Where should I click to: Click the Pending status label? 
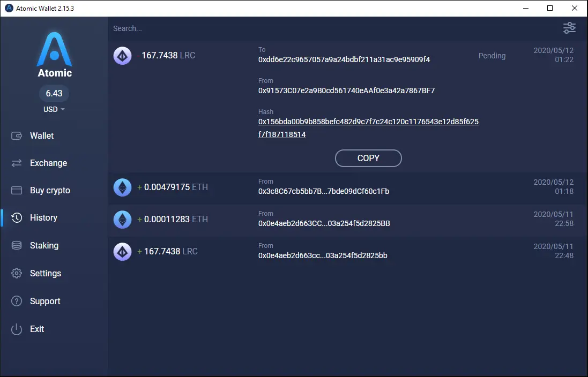click(492, 56)
